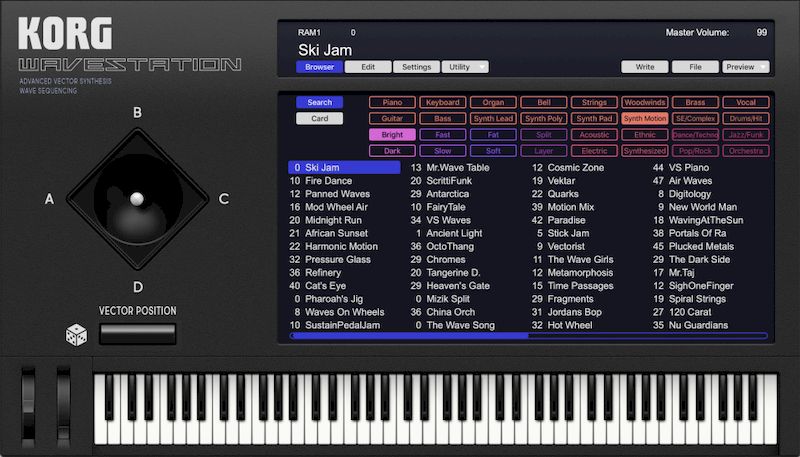Click the Write button
Image resolution: width=800 pixels, height=457 pixels.
(x=645, y=67)
